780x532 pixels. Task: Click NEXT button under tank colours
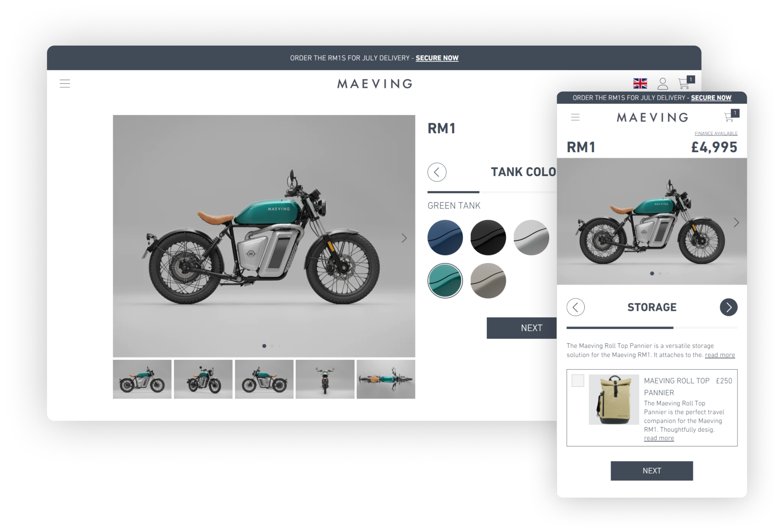pos(522,328)
